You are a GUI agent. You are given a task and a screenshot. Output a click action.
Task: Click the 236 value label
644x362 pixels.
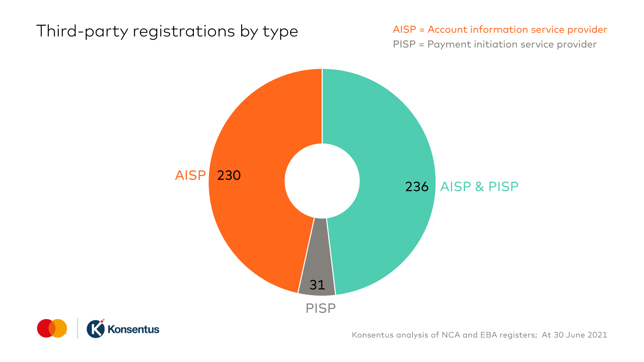click(417, 187)
